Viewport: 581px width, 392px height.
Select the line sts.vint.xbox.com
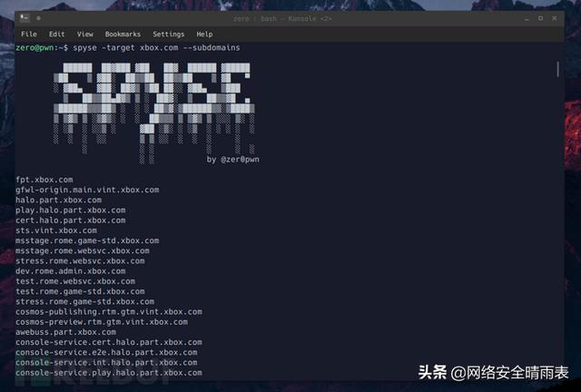coord(56,230)
